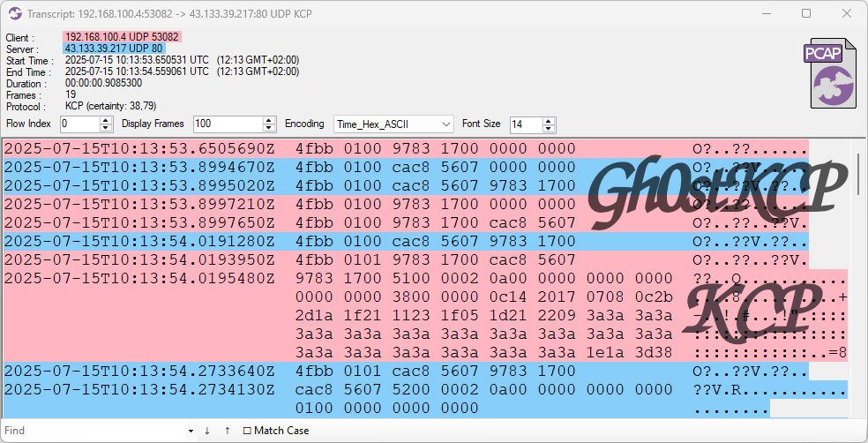Increase Display Frames with up arrow
868x443 pixels.
click(269, 120)
